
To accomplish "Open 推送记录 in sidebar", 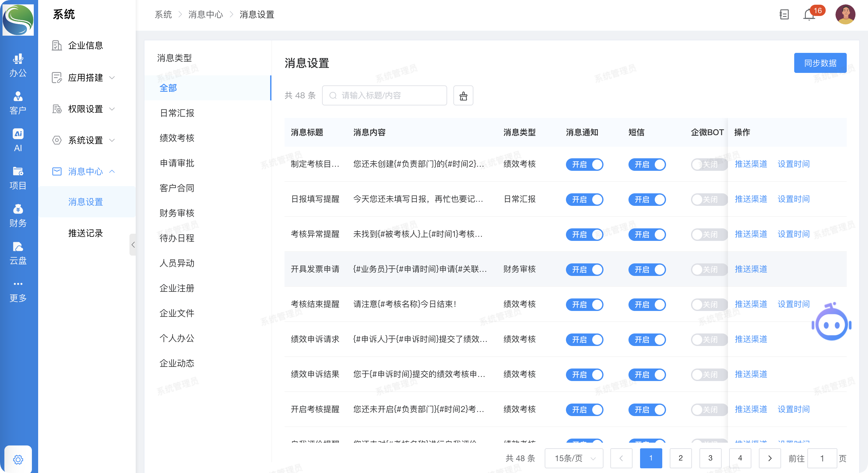I will pyautogui.click(x=85, y=233).
